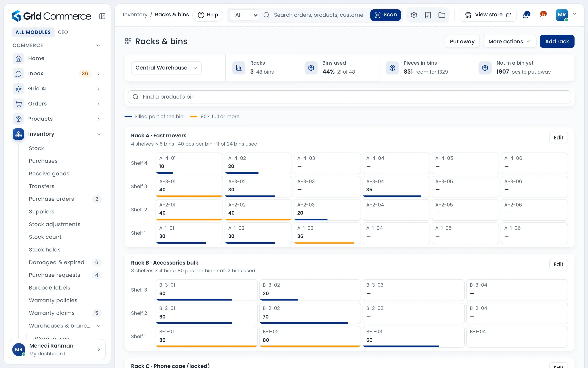Image resolution: width=588 pixels, height=368 pixels.
Task: Edit Rack B Accessories bulk
Action: [x=558, y=264]
